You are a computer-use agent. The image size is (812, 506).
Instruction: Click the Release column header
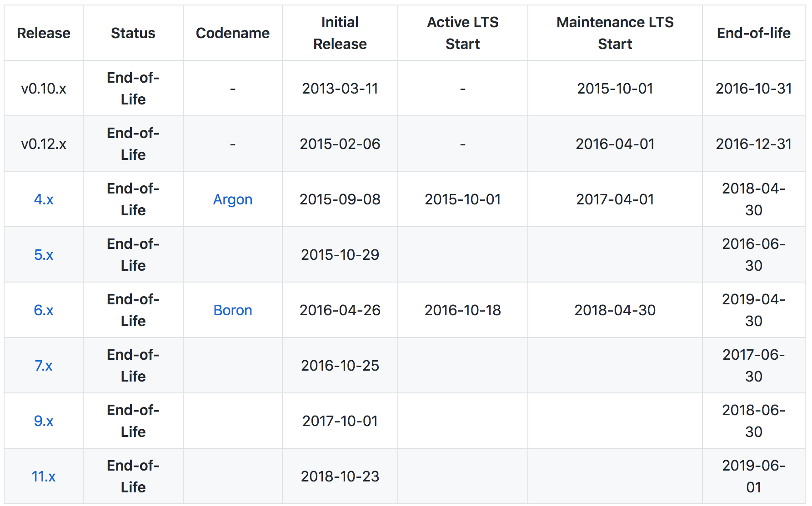click(43, 33)
